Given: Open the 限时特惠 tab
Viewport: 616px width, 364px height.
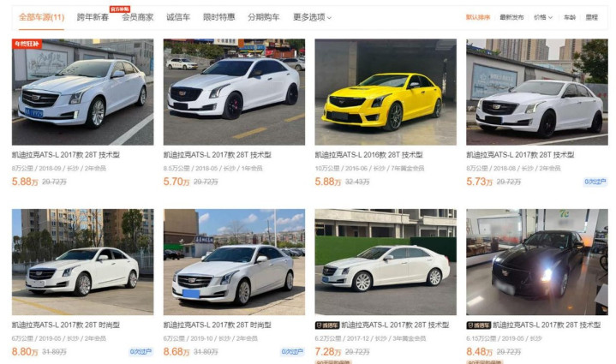Looking at the screenshot, I should [x=218, y=17].
